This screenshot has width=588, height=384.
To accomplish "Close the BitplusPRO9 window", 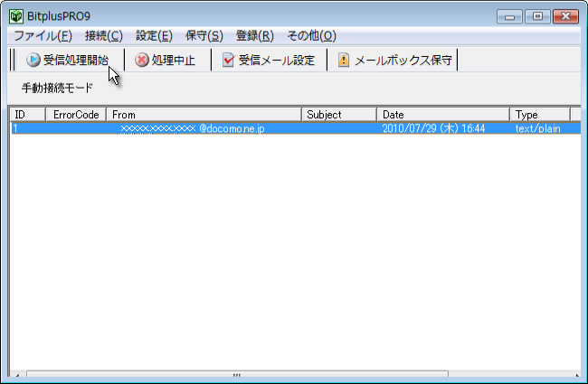I will 565,16.
